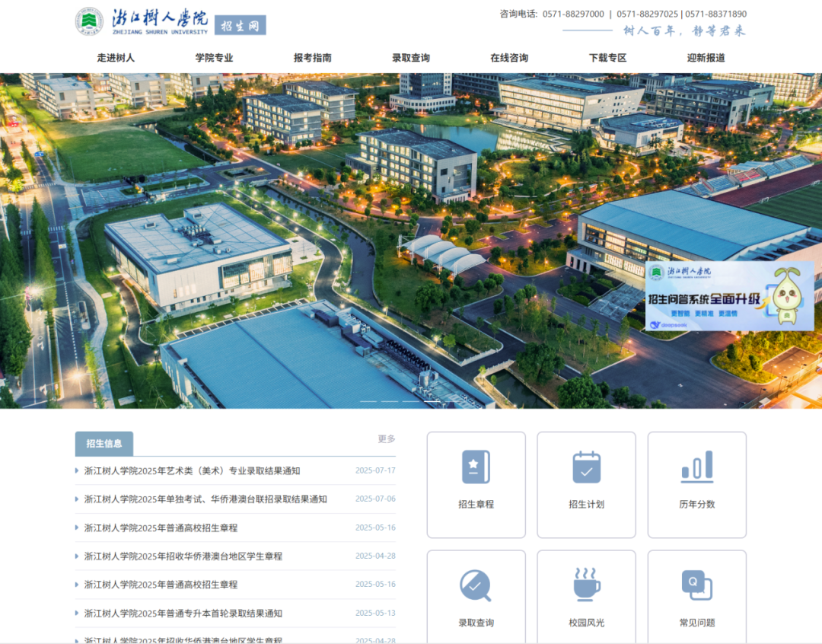Click the 2025-07-06 date text
Viewport: 822px width, 644px height.
tap(375, 499)
